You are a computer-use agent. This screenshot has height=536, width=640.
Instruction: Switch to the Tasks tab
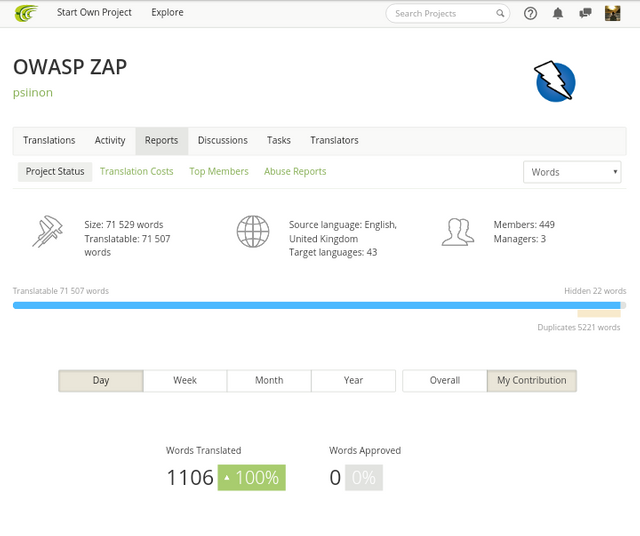(x=279, y=140)
